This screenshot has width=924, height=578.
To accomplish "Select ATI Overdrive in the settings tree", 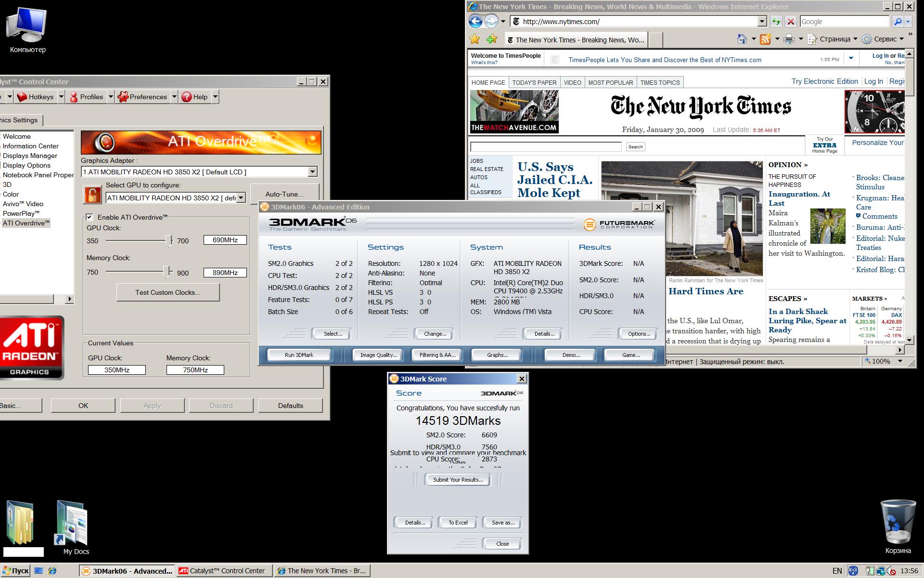I will click(26, 223).
